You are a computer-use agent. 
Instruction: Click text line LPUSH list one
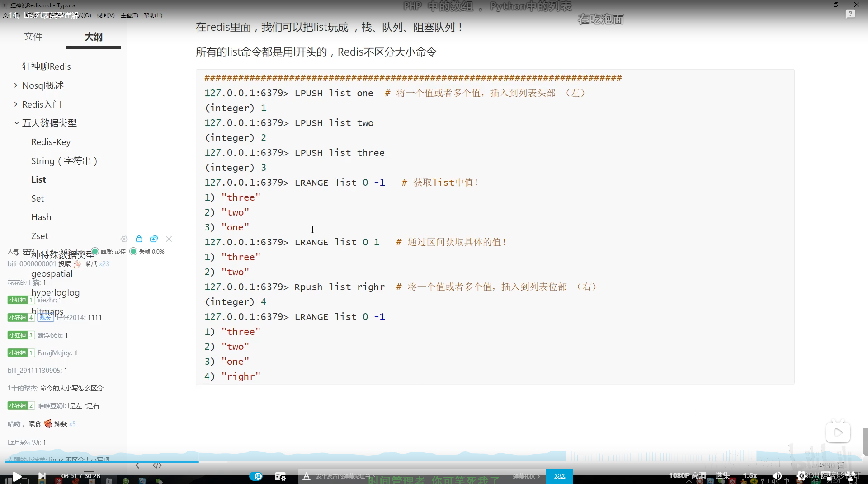pyautogui.click(x=334, y=93)
